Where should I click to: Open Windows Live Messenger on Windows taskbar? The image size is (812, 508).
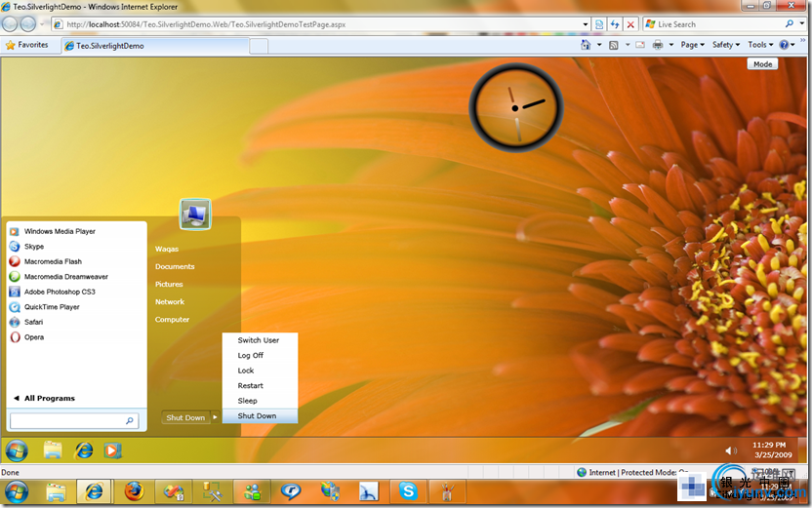pyautogui.click(x=253, y=491)
